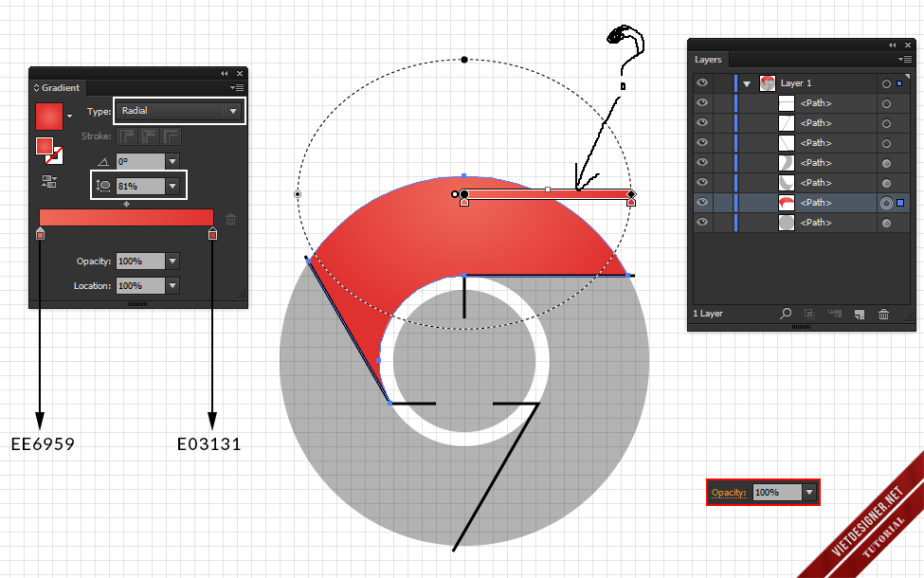
Task: Click the aspect ratio field showing 81%
Action: pos(141,186)
